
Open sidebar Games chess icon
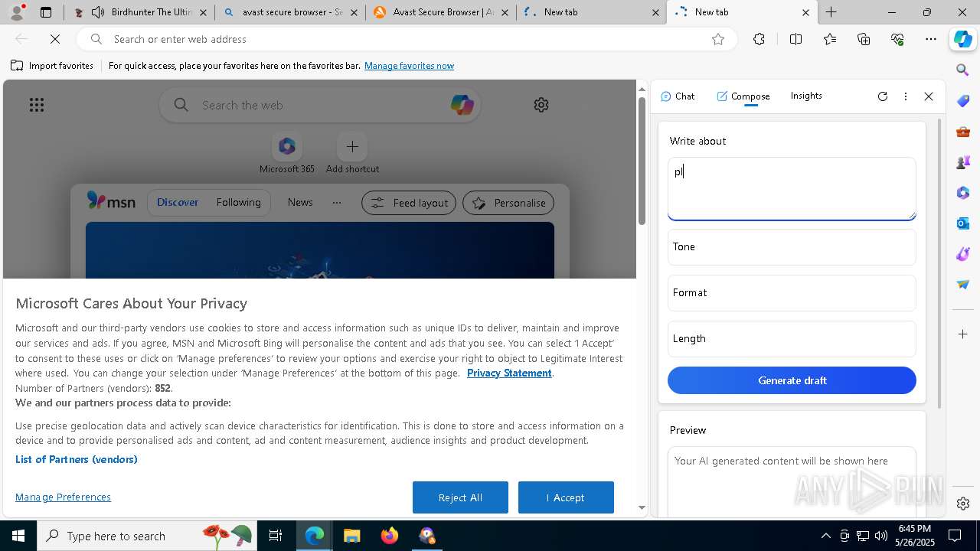(x=963, y=162)
